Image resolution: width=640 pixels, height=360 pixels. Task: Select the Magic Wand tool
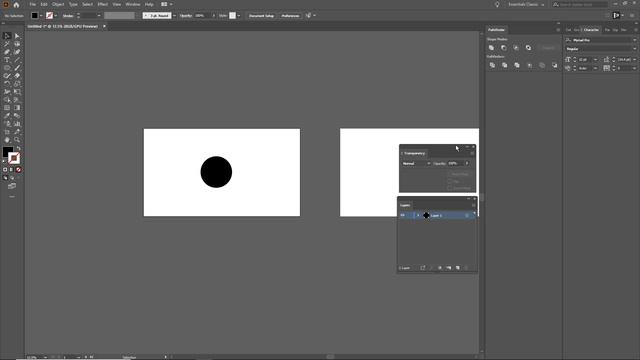7,44
